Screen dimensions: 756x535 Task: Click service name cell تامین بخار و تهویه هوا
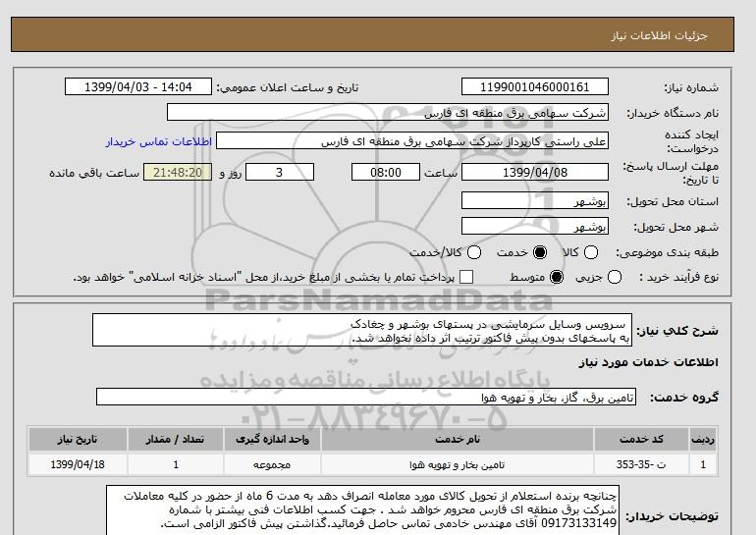pos(458,464)
